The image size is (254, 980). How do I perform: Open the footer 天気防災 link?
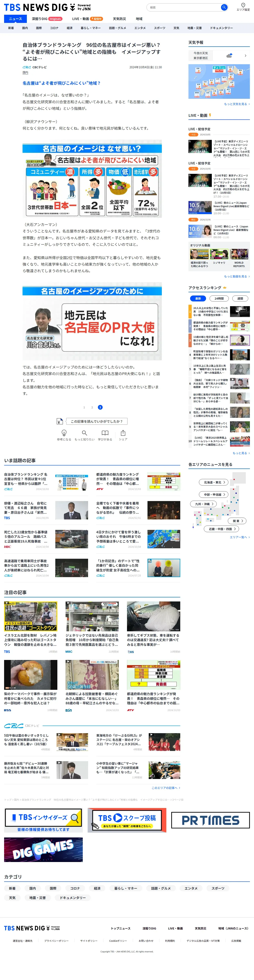(200, 928)
